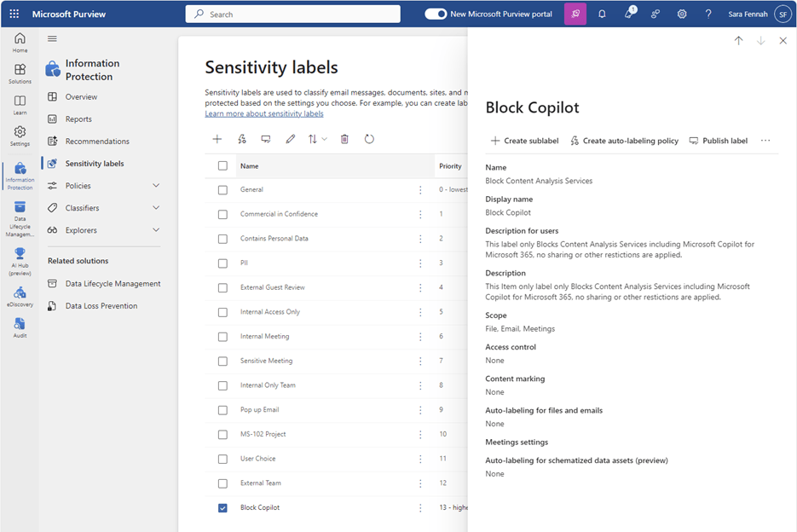Click the trash delete label icon
797x532 pixels.
tap(344, 139)
